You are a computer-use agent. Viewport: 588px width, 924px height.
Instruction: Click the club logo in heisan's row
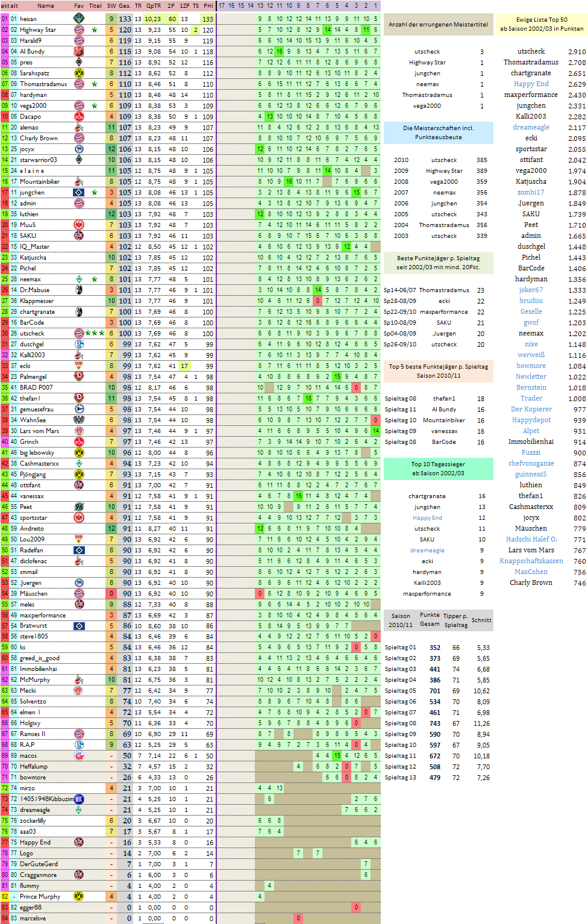click(x=78, y=19)
